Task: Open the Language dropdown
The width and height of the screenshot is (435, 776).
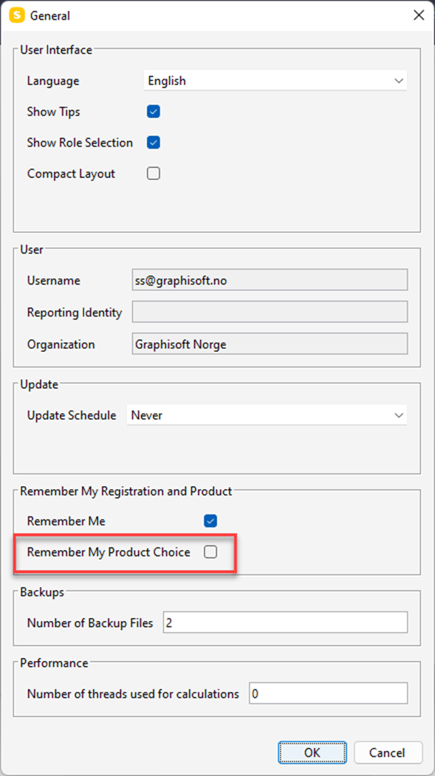Action: [x=275, y=81]
